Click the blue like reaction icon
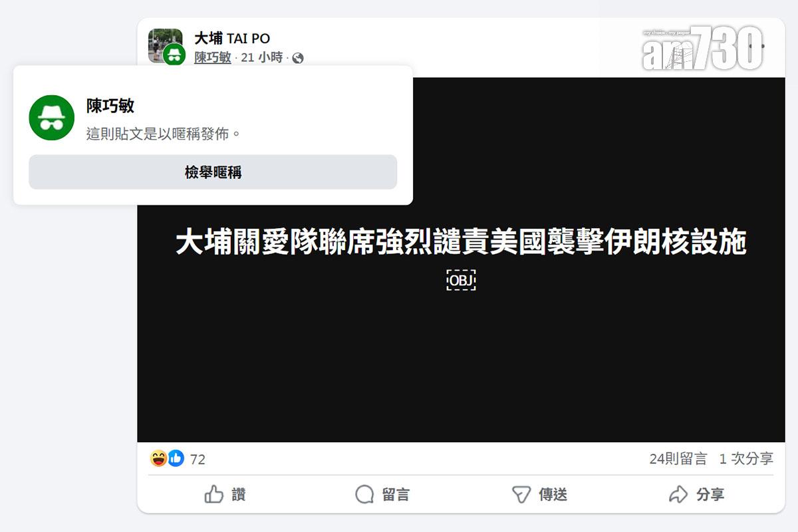Screen dimensions: 798x532 (176, 458)
